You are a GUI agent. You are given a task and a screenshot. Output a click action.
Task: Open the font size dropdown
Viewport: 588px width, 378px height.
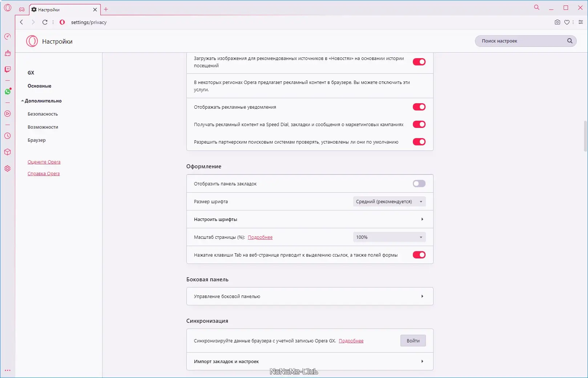pos(389,201)
